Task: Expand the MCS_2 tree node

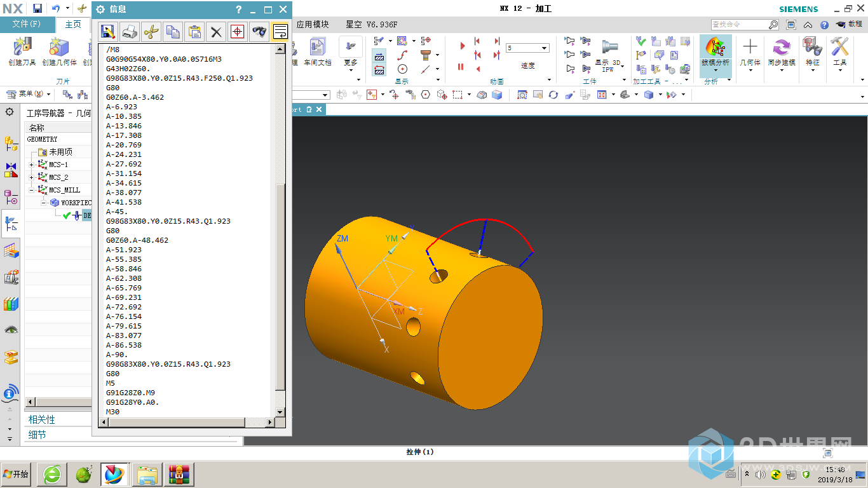Action: [32, 177]
